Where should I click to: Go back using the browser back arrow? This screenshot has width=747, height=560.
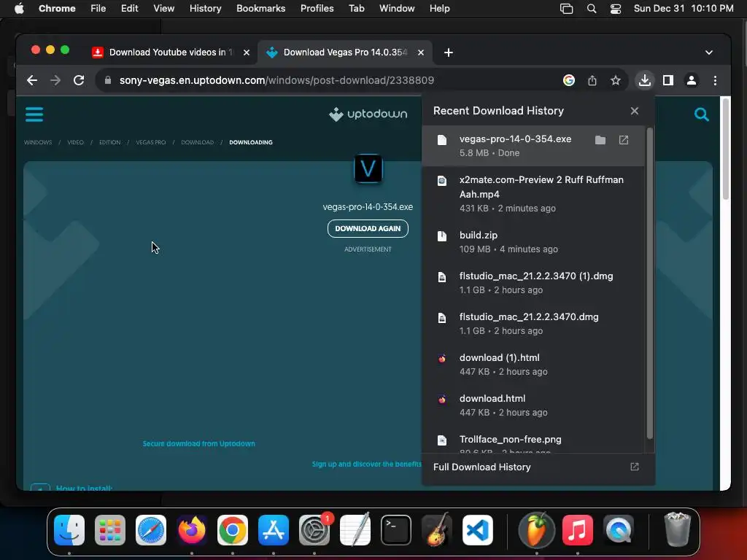[x=32, y=80]
